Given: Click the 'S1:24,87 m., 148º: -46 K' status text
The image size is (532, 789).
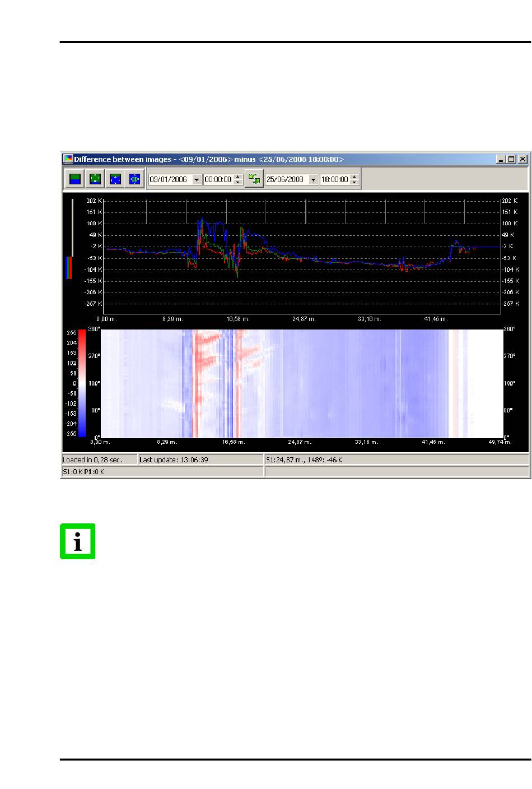Looking at the screenshot, I should [304, 460].
